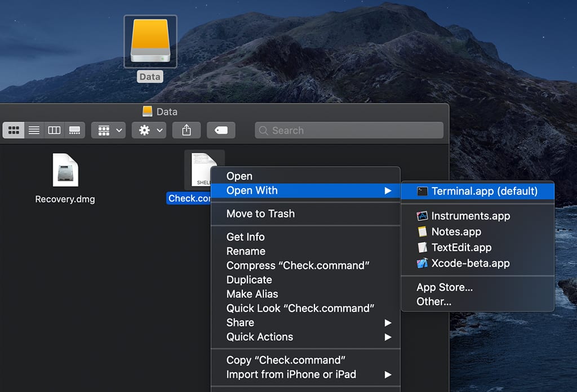The image size is (577, 392).
Task: Open the gear Action menu
Action: [149, 130]
